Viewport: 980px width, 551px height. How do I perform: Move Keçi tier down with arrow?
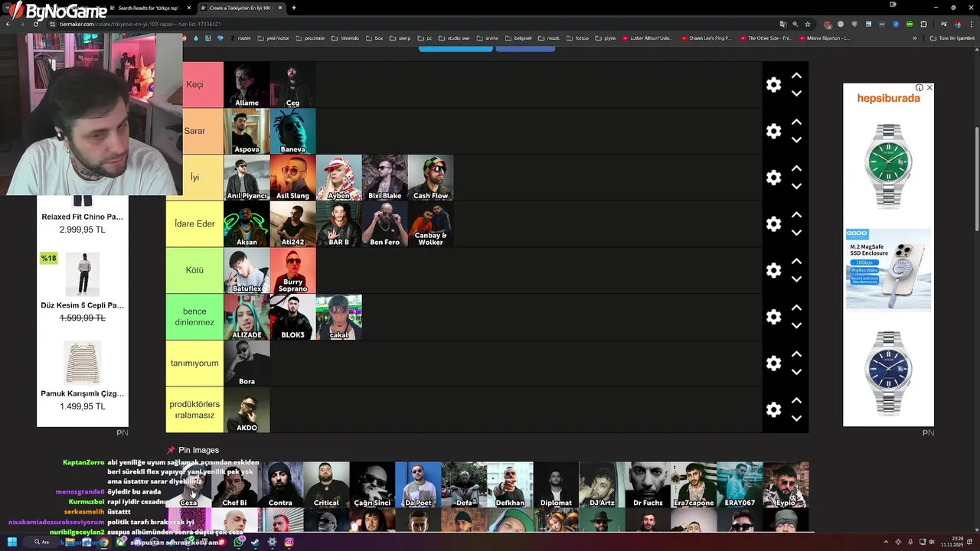tap(796, 93)
